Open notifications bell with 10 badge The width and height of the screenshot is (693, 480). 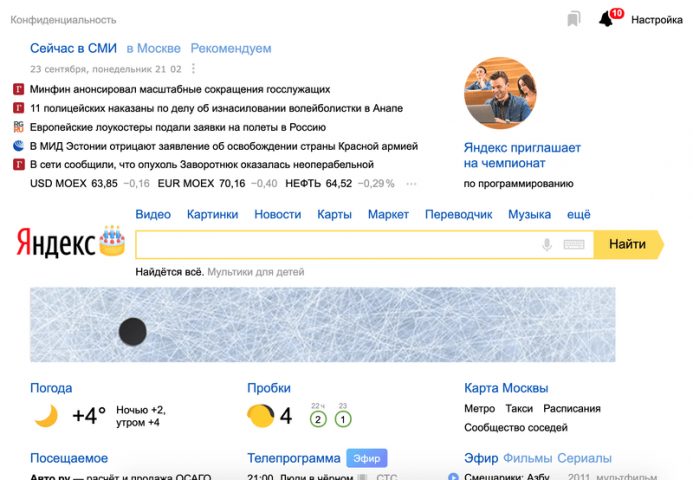[610, 18]
